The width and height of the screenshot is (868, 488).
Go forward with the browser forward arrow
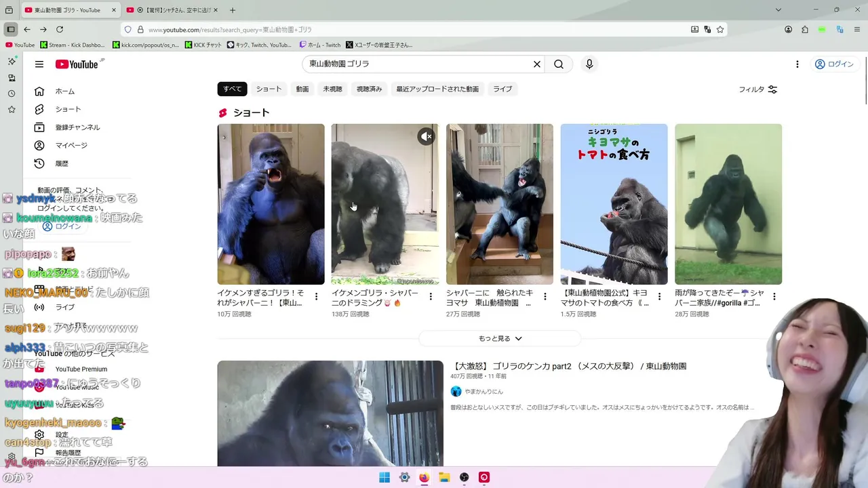click(43, 30)
